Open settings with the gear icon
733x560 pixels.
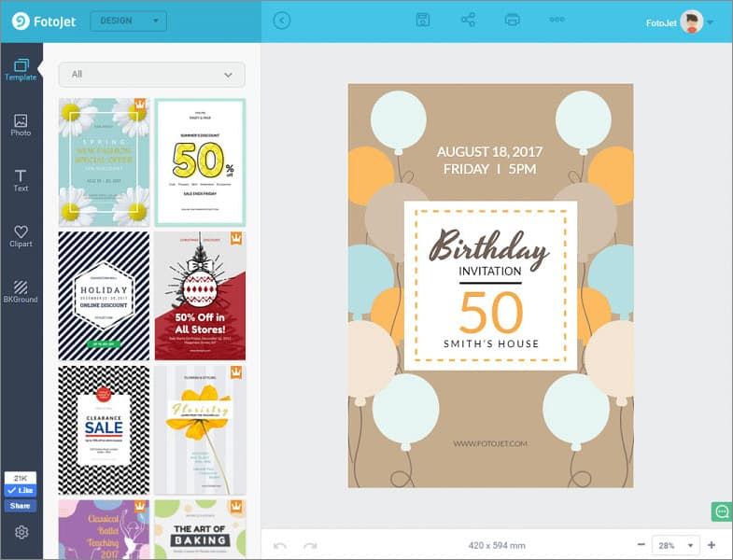[21, 532]
